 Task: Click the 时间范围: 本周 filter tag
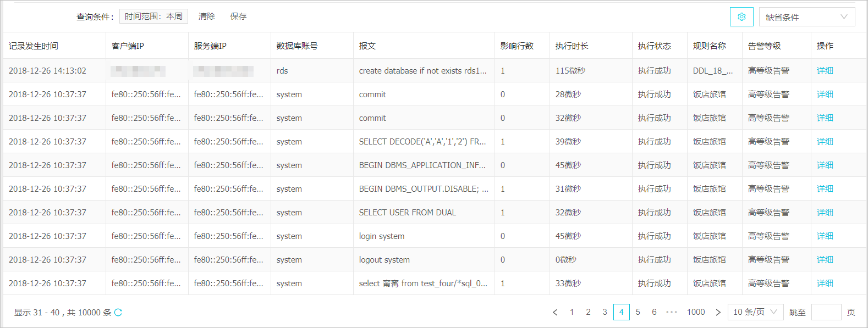click(x=153, y=16)
